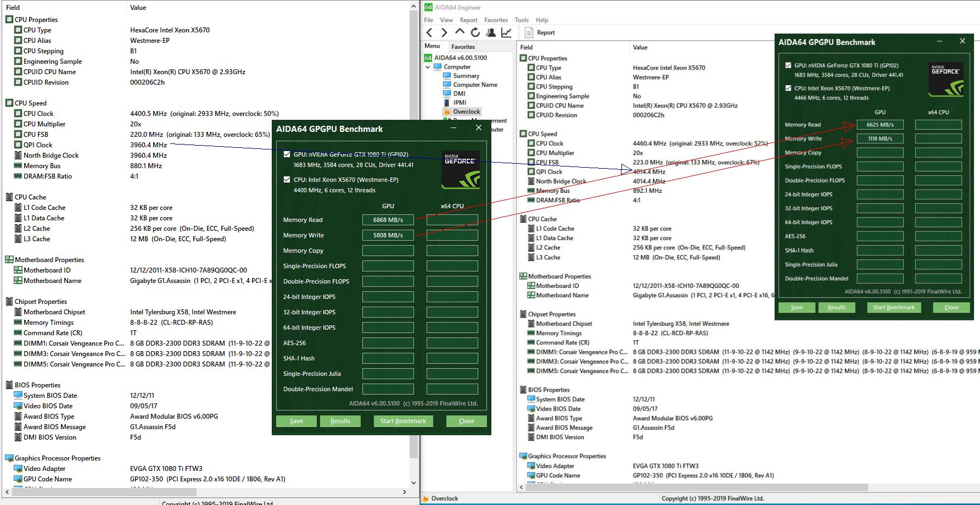Uncheck CPU checkbox in the 4400 MHz benchmark dialog

(x=287, y=180)
